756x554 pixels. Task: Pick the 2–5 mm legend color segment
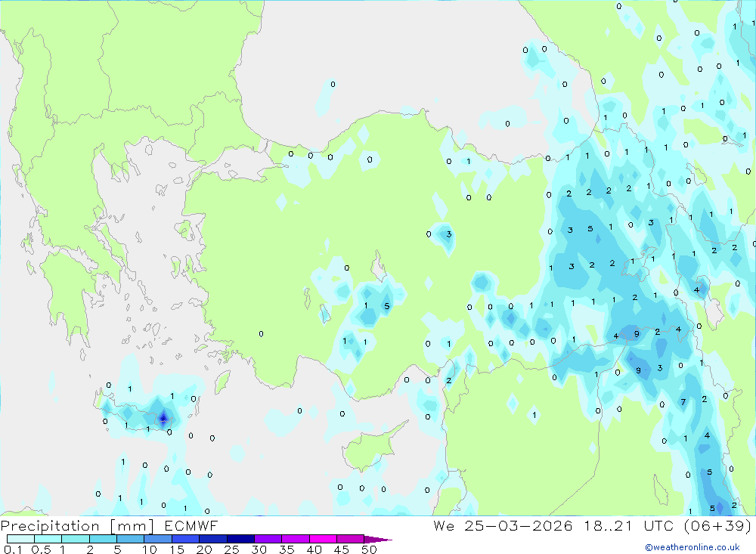pyautogui.click(x=103, y=539)
